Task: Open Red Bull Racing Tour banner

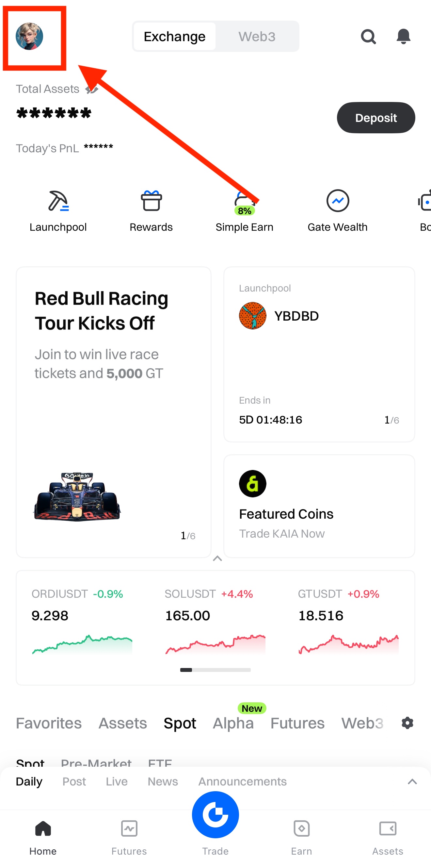Action: tap(114, 412)
